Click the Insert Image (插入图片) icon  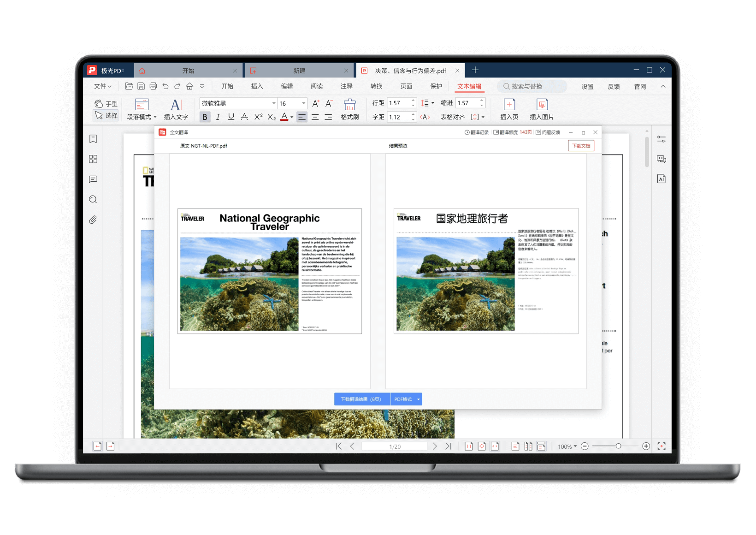[542, 109]
